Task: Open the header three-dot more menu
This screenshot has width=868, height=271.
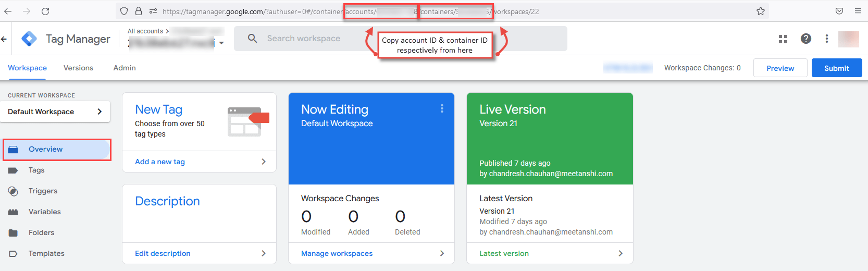Action: pos(827,39)
